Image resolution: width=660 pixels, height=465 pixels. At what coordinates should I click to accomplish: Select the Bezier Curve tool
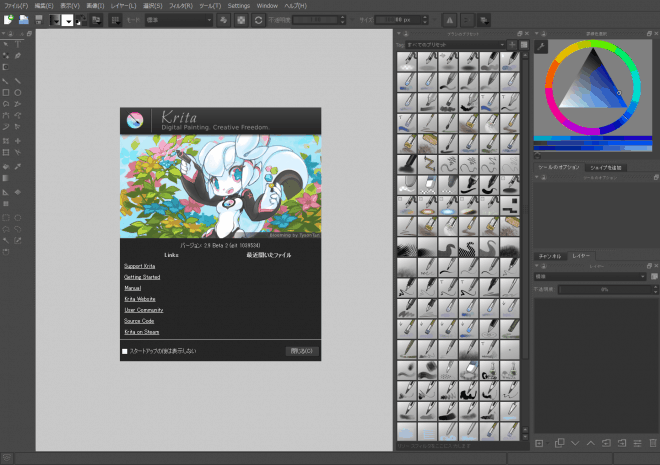[x=6, y=115]
